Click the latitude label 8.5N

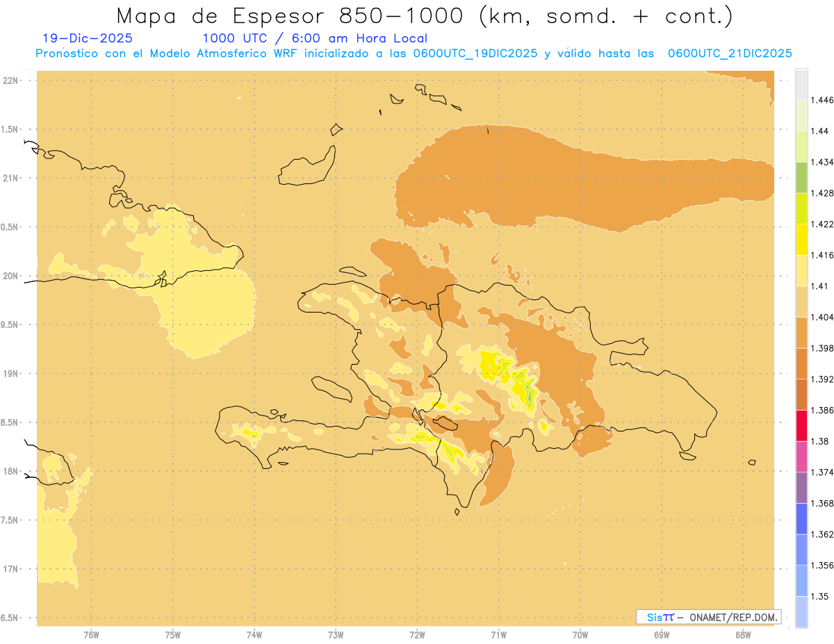click(10, 422)
